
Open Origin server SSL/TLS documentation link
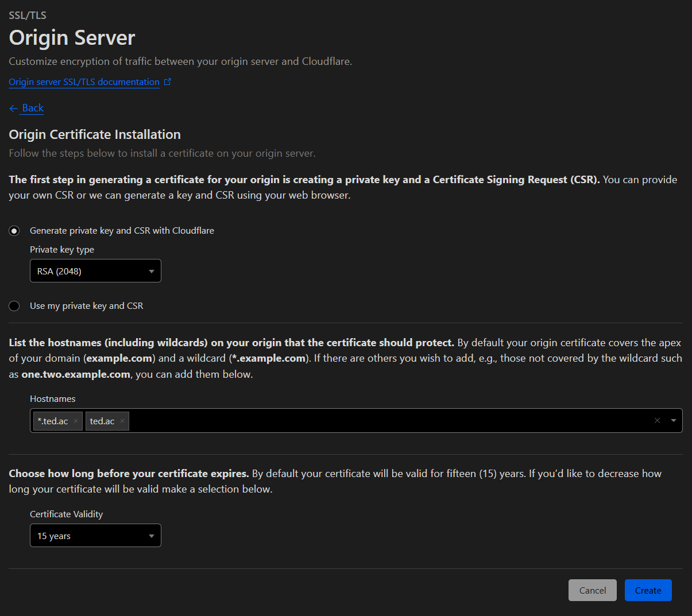click(x=84, y=82)
